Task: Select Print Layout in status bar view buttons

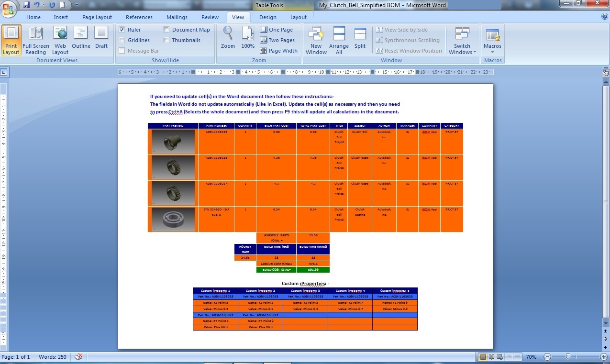Action: pyautogui.click(x=483, y=357)
